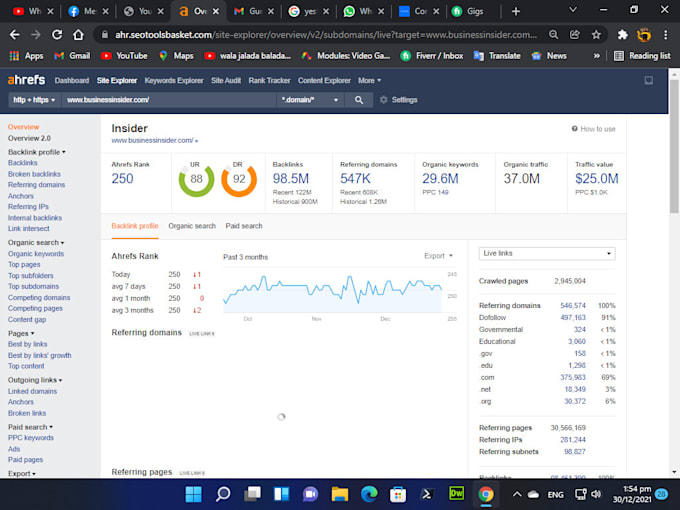This screenshot has height=510, width=680.
Task: Open the Extensions puzzle icon
Action: 623,35
